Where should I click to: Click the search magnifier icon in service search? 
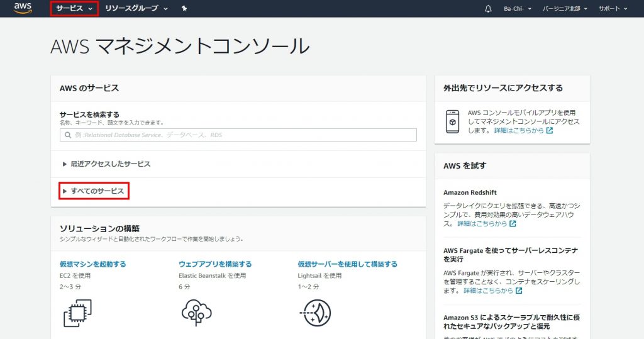[x=68, y=135]
